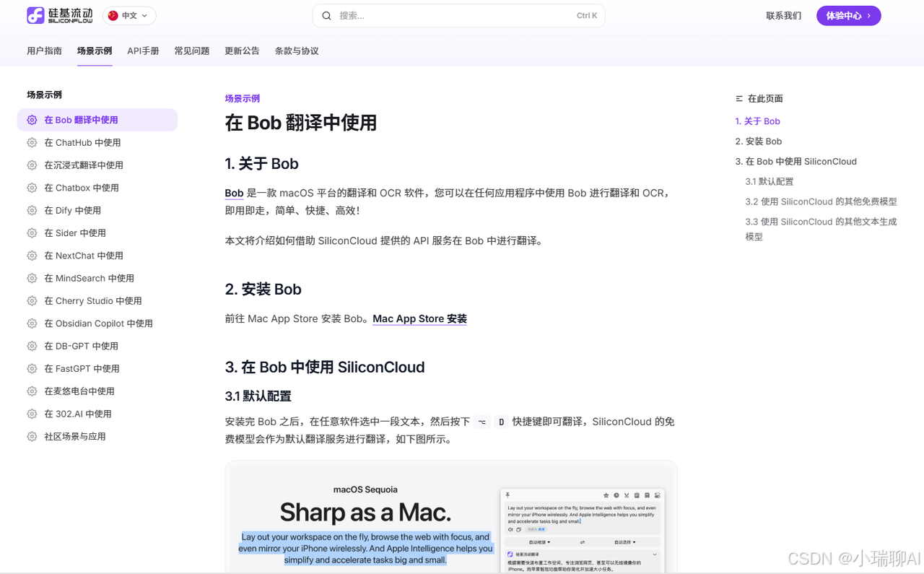Click heading 3.1 默认配置 in article
The image size is (924, 574).
click(258, 396)
